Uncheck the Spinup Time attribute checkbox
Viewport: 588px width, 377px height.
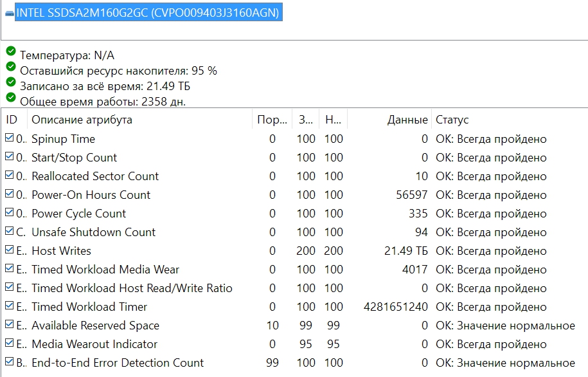point(10,138)
